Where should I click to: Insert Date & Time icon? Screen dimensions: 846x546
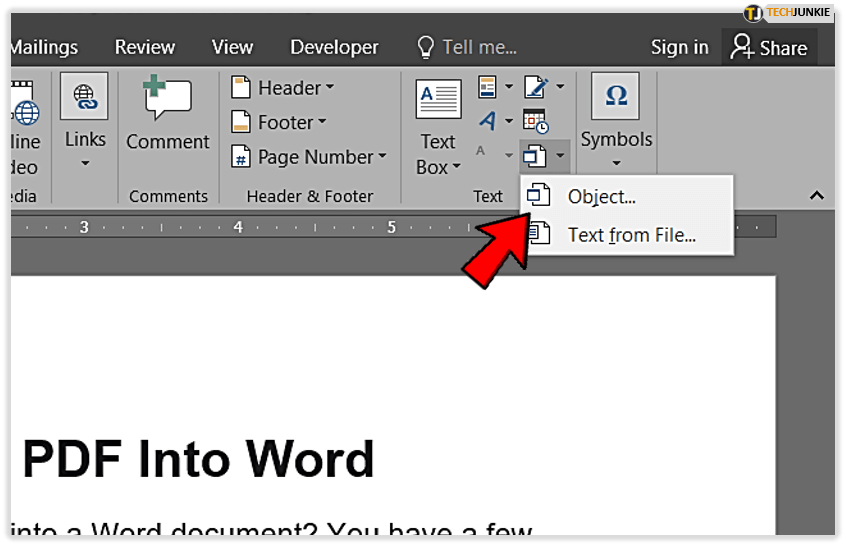coord(536,121)
